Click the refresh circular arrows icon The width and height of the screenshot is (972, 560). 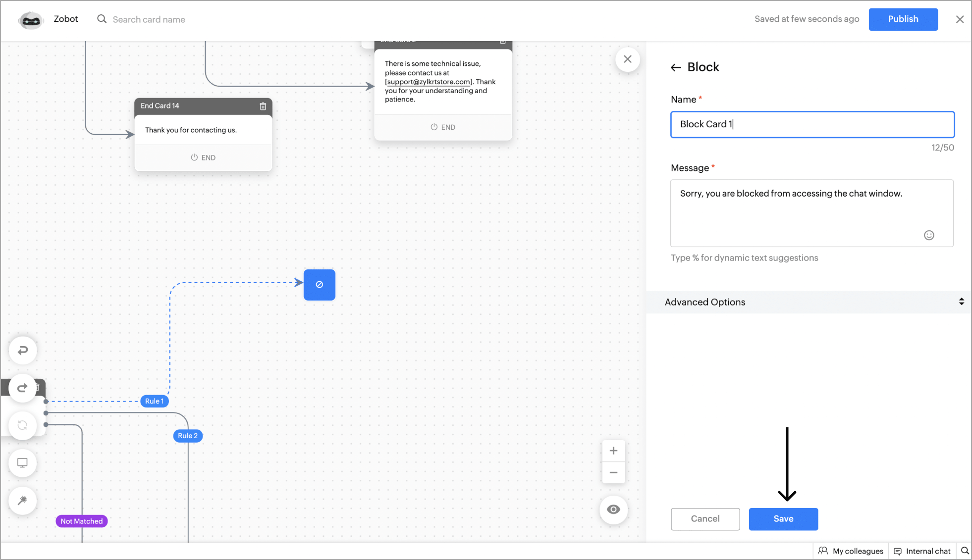click(23, 425)
